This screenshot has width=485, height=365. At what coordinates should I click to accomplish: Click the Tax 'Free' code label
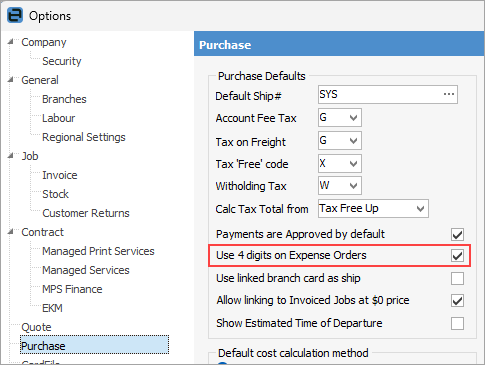[x=252, y=164]
